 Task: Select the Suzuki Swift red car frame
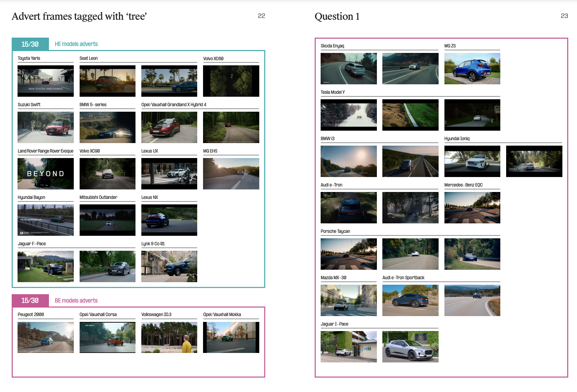[x=46, y=127]
